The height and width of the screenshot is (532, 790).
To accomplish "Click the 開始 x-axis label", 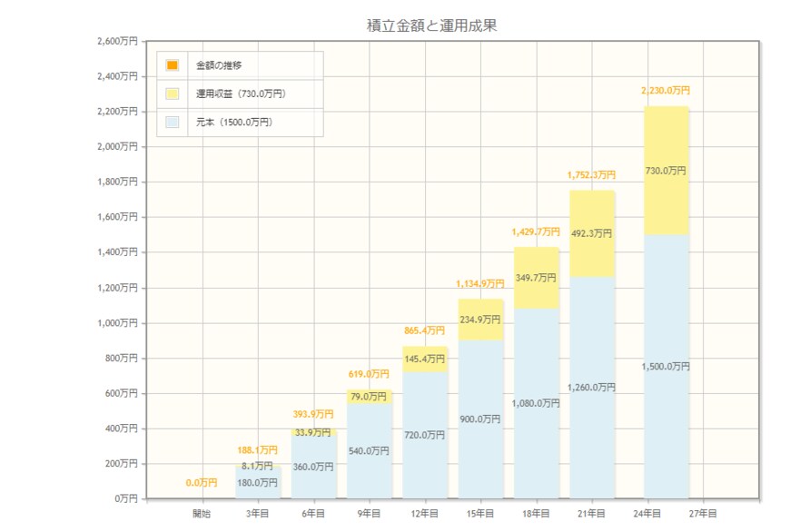I will 202,514.
